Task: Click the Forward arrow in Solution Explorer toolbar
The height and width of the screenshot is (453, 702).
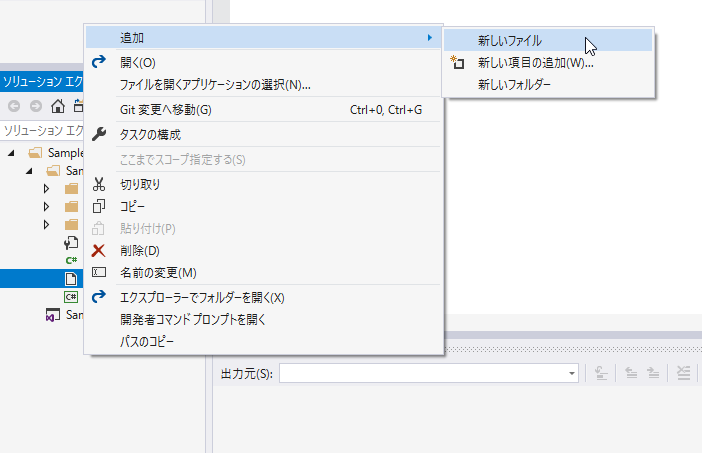Action: (x=36, y=106)
